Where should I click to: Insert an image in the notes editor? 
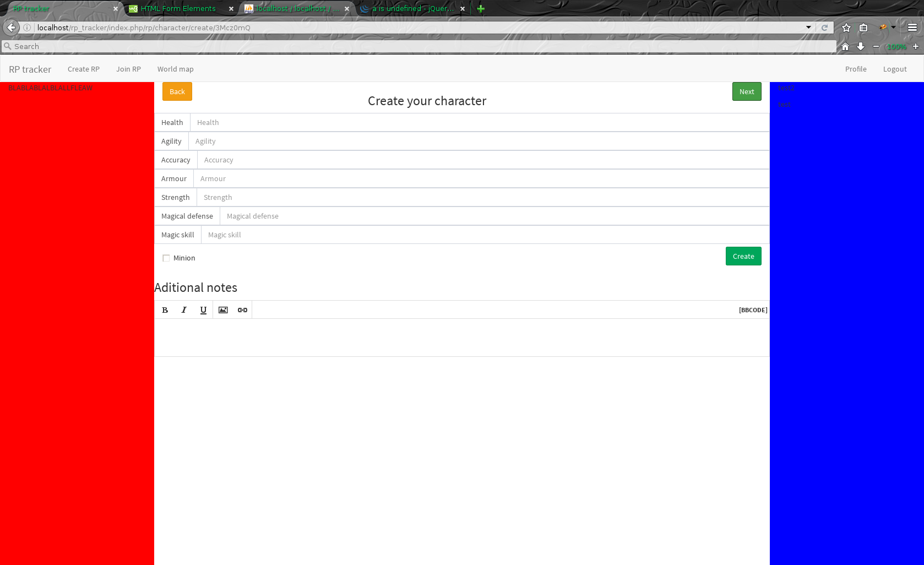click(x=223, y=310)
